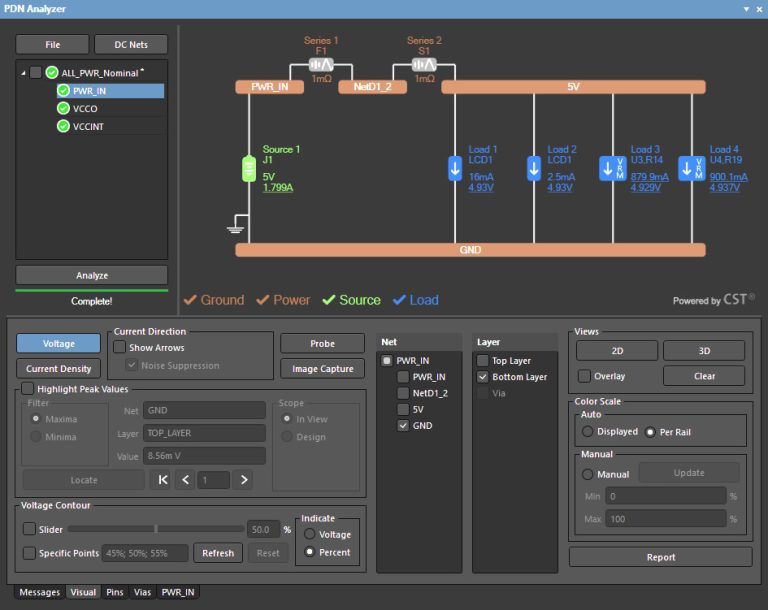Click the Series 1 F1 fuse icon
This screenshot has height=610, width=768.
click(321, 65)
